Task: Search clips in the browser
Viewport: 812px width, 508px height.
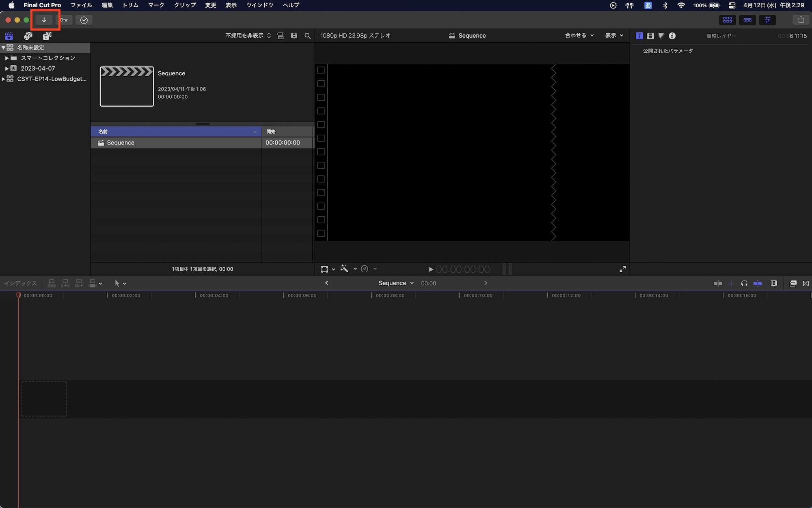Action: point(307,36)
